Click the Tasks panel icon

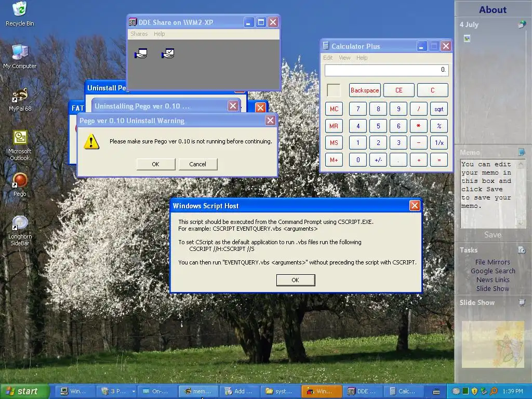pos(522,250)
